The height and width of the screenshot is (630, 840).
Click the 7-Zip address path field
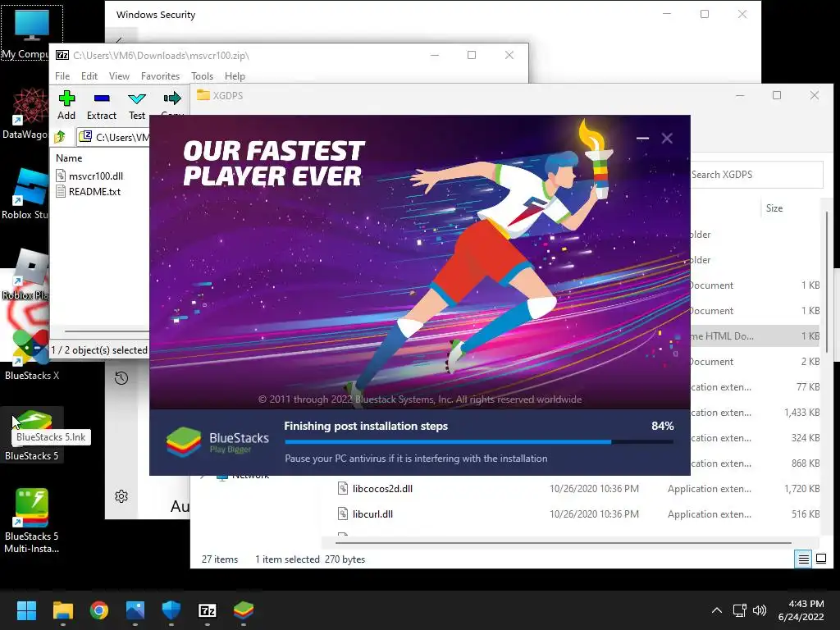pos(113,137)
